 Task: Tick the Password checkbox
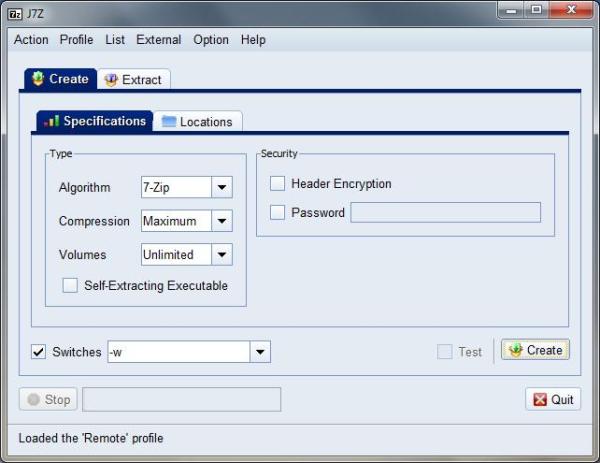277,212
